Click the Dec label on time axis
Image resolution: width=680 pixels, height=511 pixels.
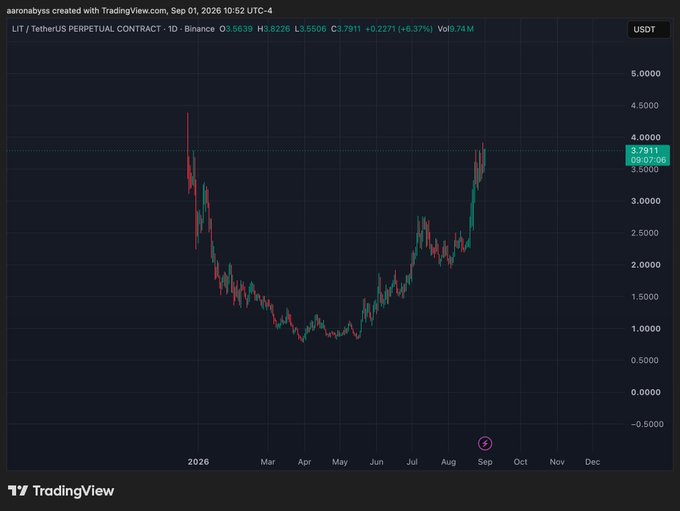click(x=592, y=462)
